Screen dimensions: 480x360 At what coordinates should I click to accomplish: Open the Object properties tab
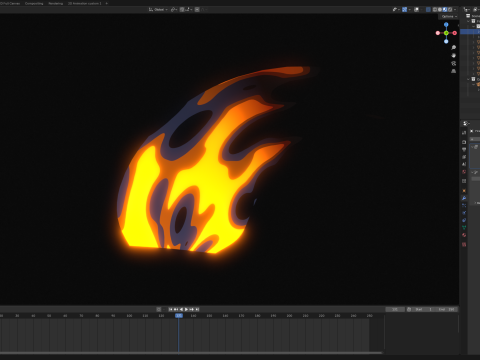[464, 191]
